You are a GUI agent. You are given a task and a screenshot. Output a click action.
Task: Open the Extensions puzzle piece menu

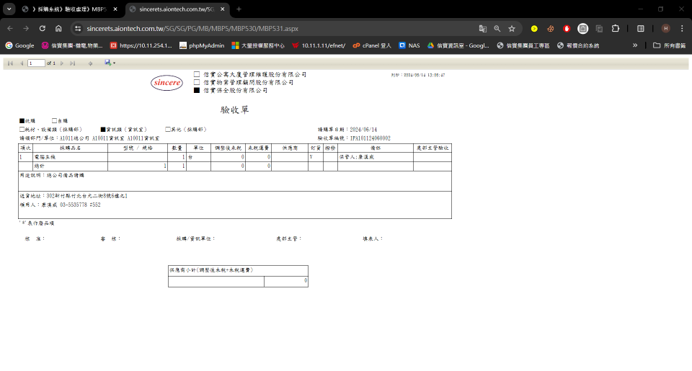tap(615, 28)
